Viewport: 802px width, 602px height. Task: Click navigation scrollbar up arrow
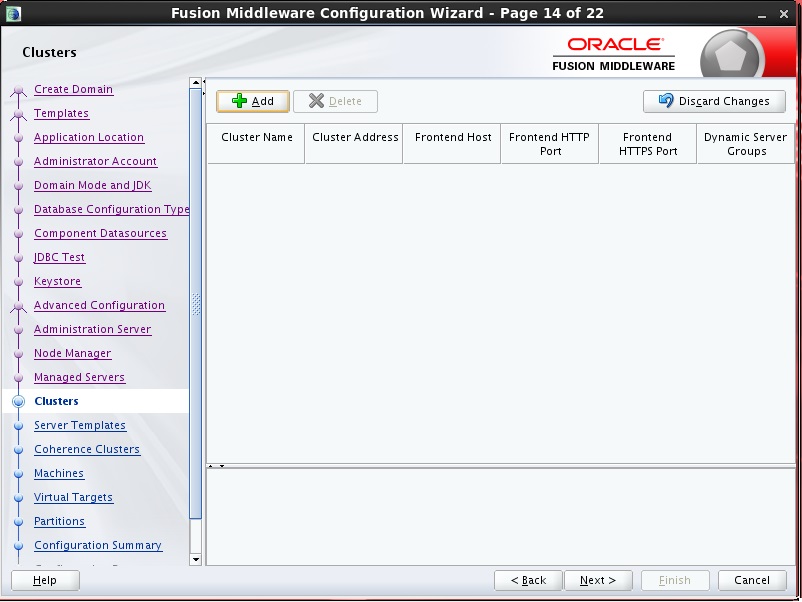[x=195, y=82]
